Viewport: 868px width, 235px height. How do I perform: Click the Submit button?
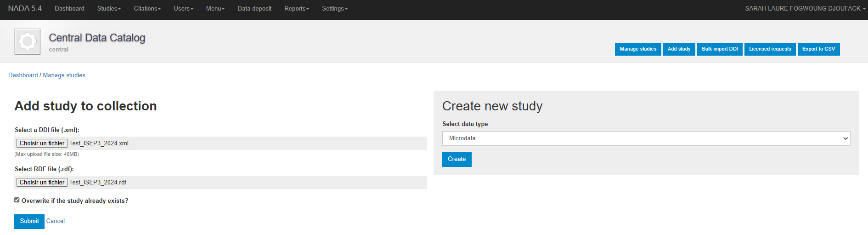point(29,221)
